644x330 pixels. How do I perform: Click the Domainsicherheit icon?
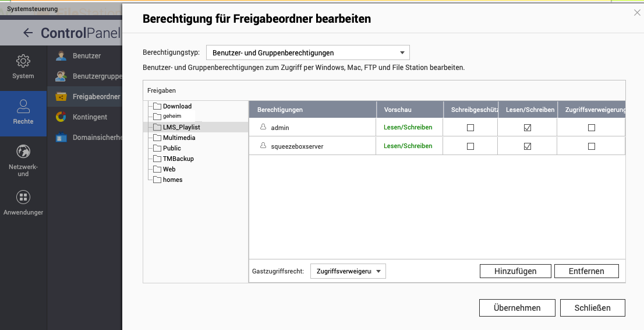click(61, 138)
